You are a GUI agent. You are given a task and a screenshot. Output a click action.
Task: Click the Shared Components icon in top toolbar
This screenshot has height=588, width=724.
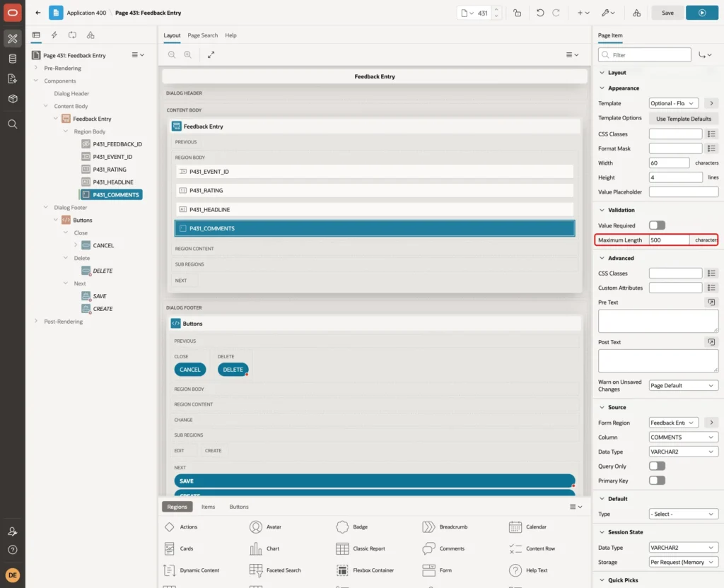pyautogui.click(x=637, y=13)
